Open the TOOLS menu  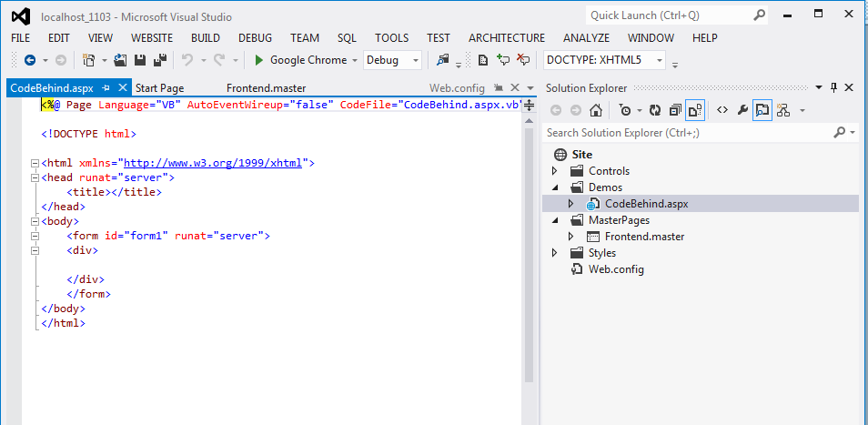coord(392,38)
